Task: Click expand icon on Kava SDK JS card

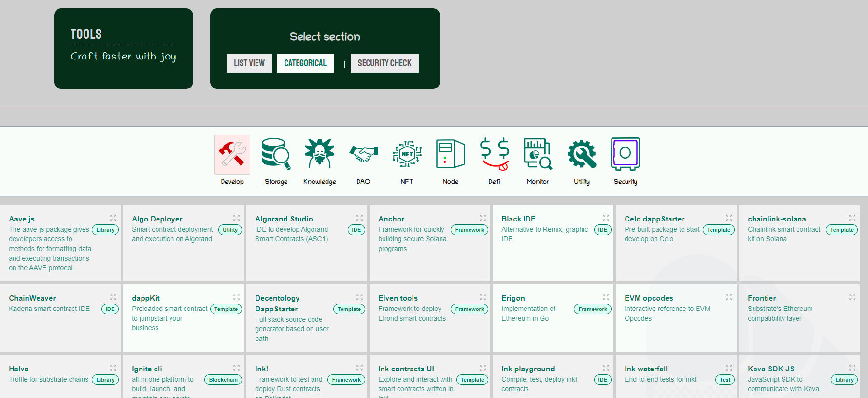Action: coord(852,368)
